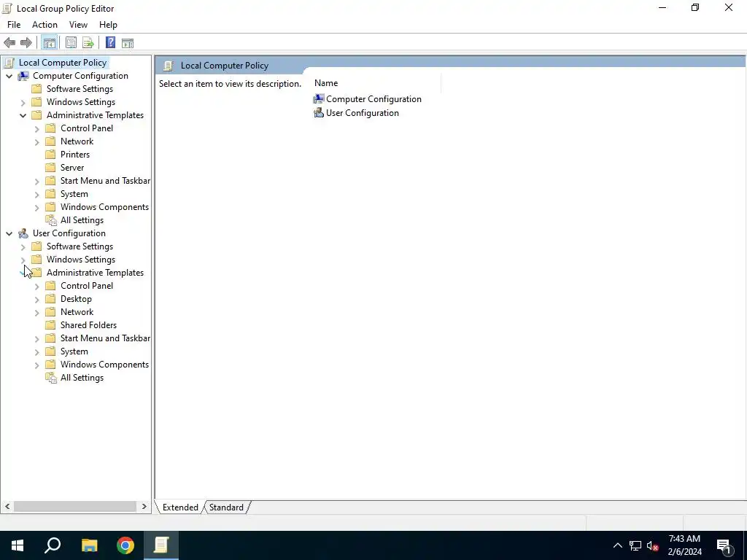Open Help via blue question-mark icon

(111, 43)
